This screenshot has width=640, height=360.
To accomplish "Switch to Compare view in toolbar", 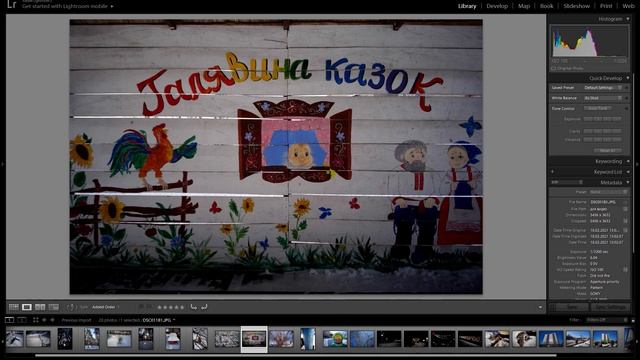I will pyautogui.click(x=40, y=307).
